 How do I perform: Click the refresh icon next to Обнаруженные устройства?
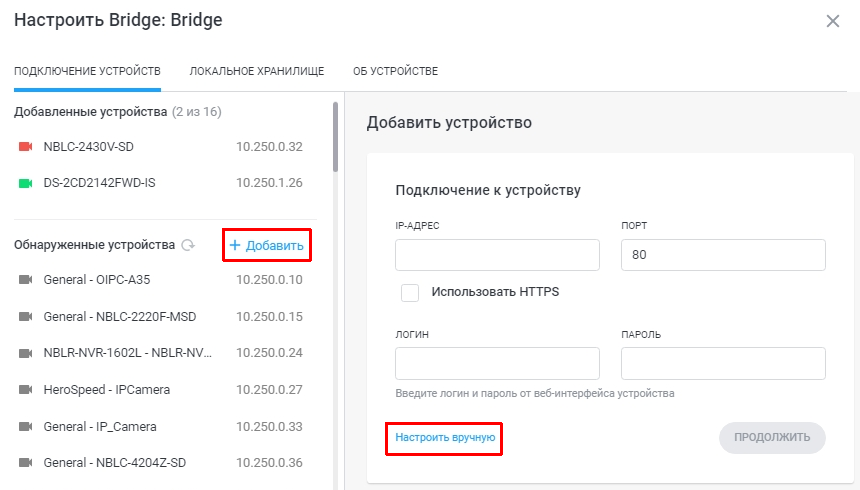(188, 245)
